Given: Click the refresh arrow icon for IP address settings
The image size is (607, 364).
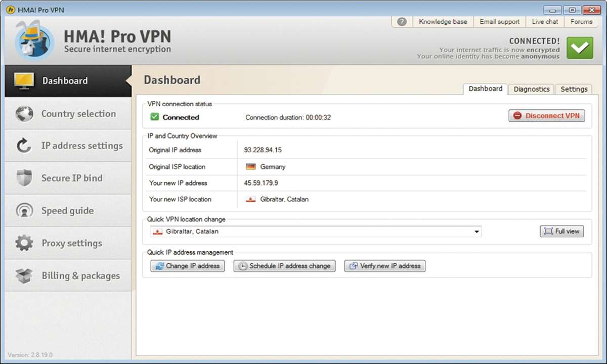Looking at the screenshot, I should [x=24, y=146].
